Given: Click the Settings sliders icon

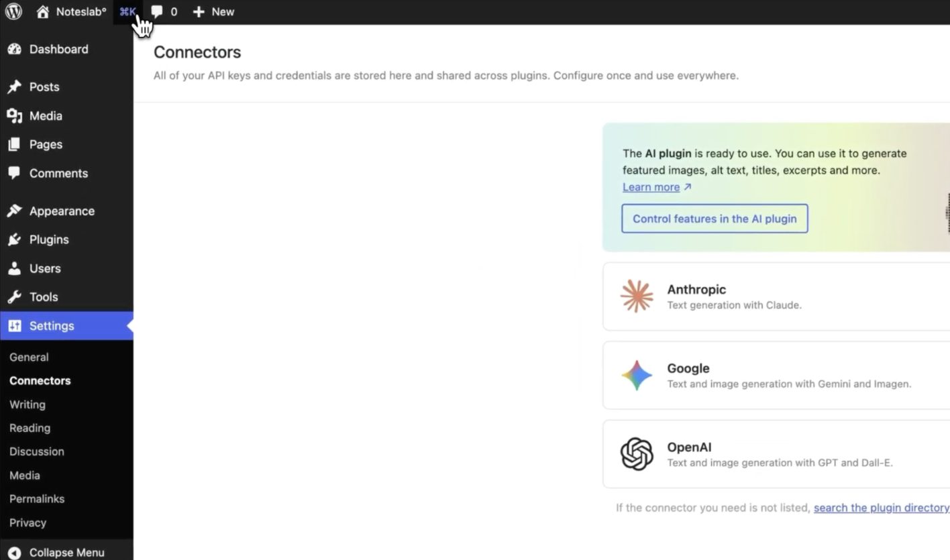Looking at the screenshot, I should (x=14, y=326).
